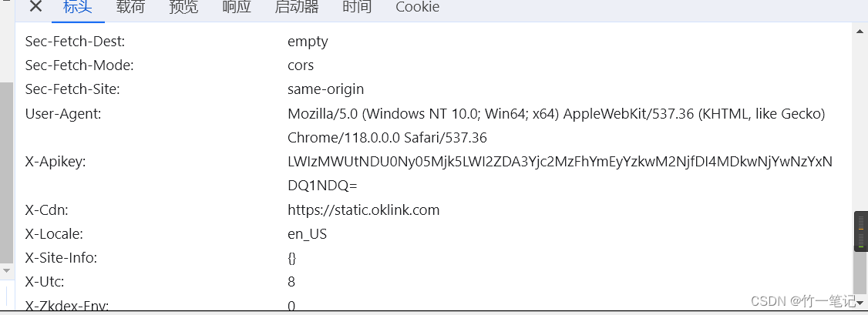Switch to the 载荷 tab
Screen dimensions: 868x315
[x=130, y=7]
